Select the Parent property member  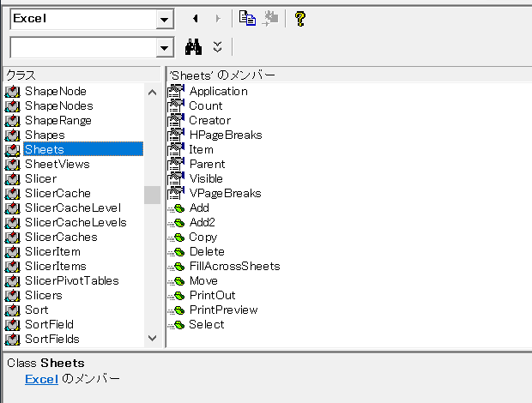pos(207,164)
